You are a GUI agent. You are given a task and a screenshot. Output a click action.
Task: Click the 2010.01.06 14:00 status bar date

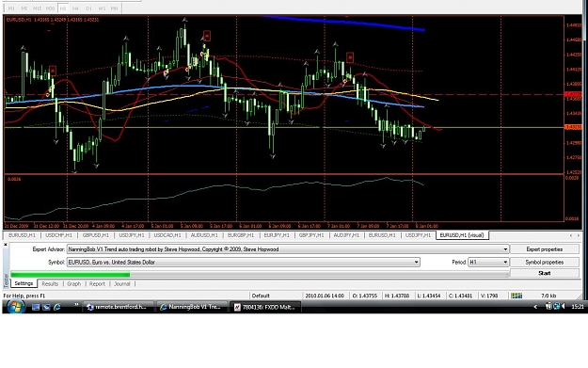click(x=325, y=296)
